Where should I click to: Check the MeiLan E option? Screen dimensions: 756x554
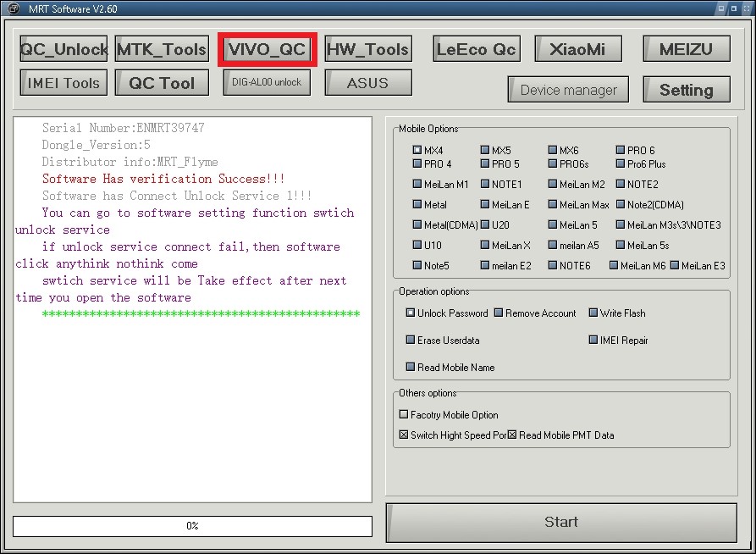pos(485,204)
